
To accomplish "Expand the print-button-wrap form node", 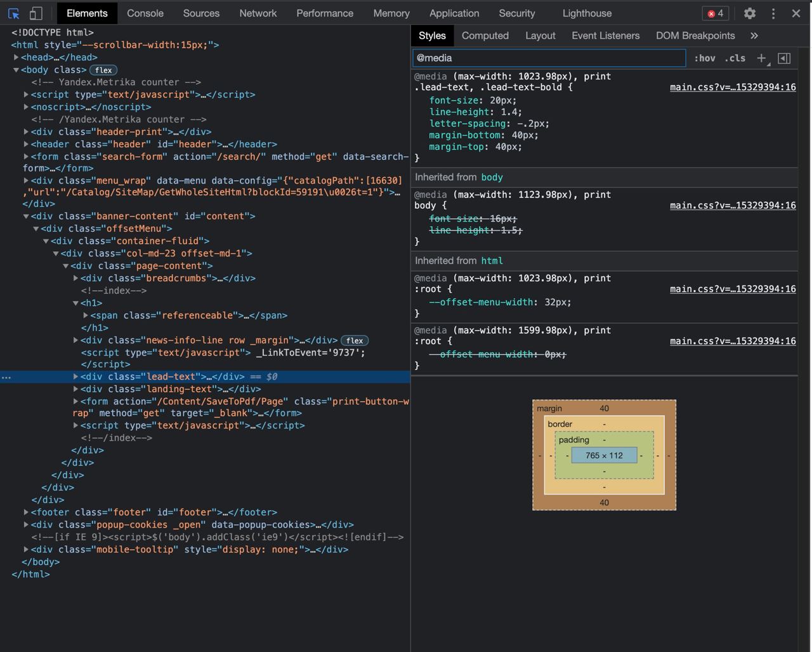I will pos(75,401).
